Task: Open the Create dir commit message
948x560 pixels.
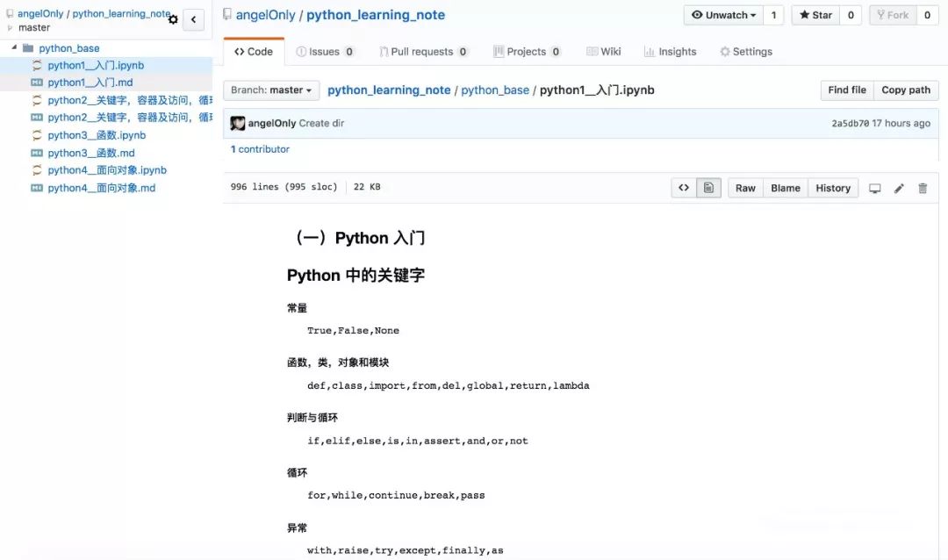Action: coord(321,124)
